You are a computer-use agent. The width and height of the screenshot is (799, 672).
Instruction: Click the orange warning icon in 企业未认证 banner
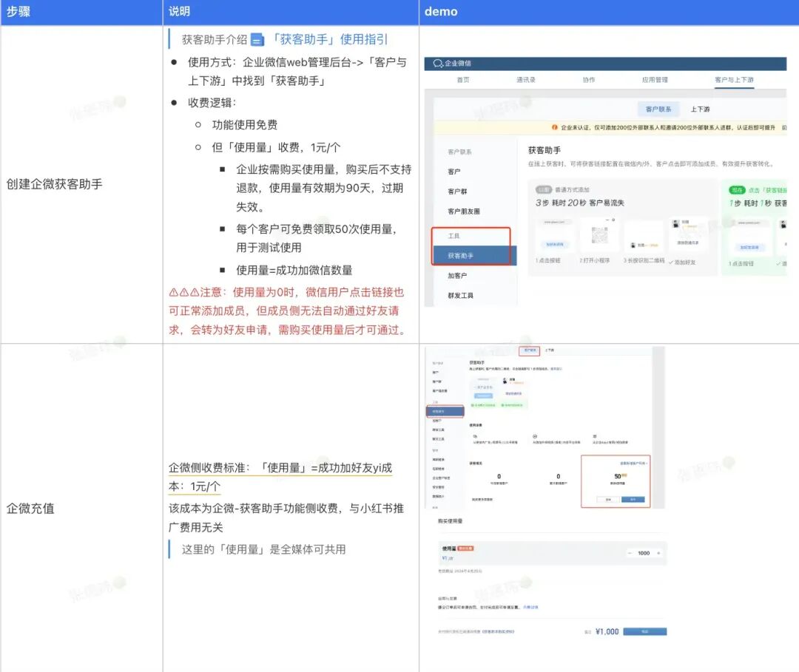pyautogui.click(x=555, y=126)
